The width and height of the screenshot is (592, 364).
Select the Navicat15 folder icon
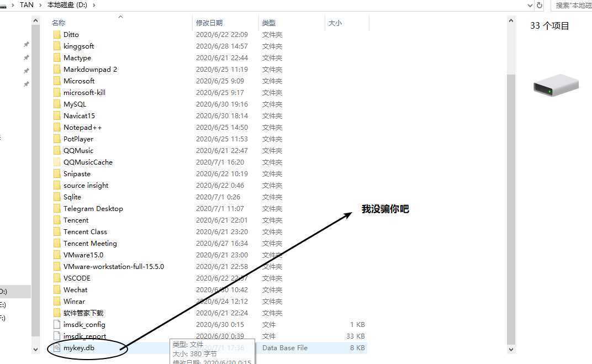tap(57, 115)
